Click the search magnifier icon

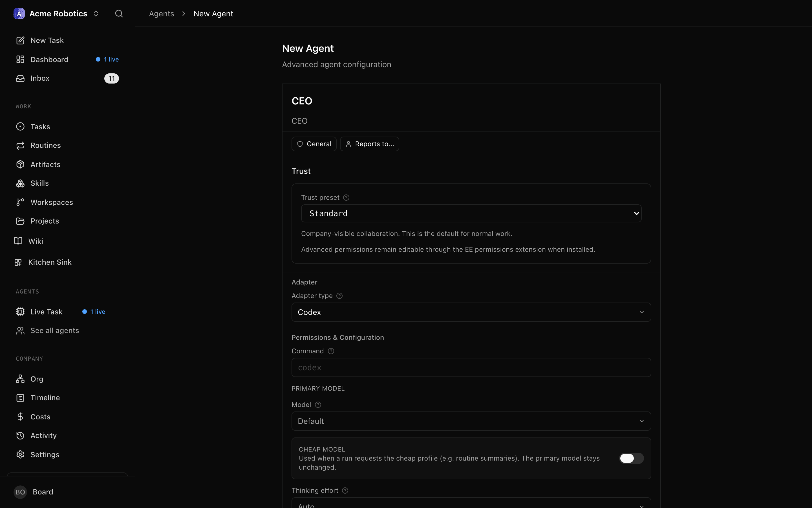(x=119, y=14)
